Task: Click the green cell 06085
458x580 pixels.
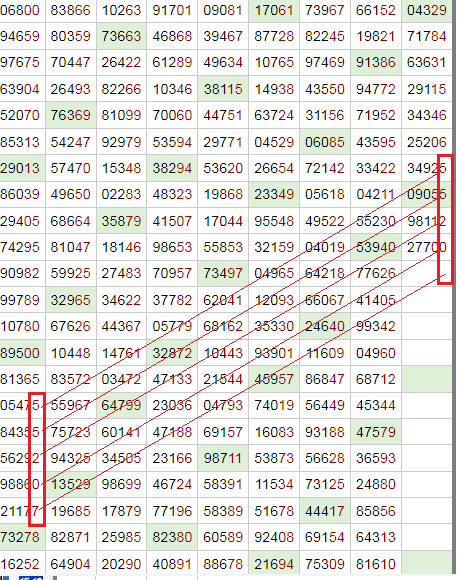Action: tap(325, 142)
